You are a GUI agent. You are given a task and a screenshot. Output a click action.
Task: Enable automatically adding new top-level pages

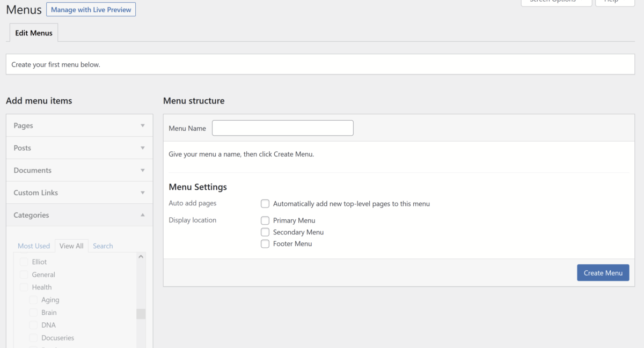click(265, 203)
